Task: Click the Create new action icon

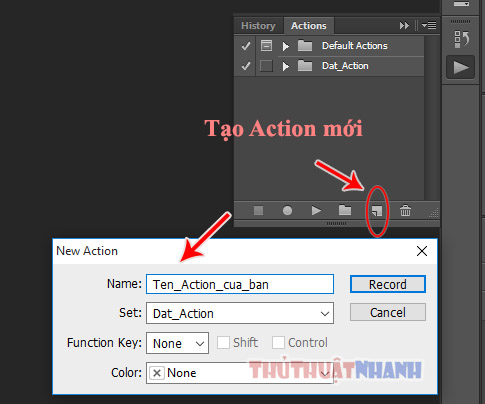Action: (377, 211)
